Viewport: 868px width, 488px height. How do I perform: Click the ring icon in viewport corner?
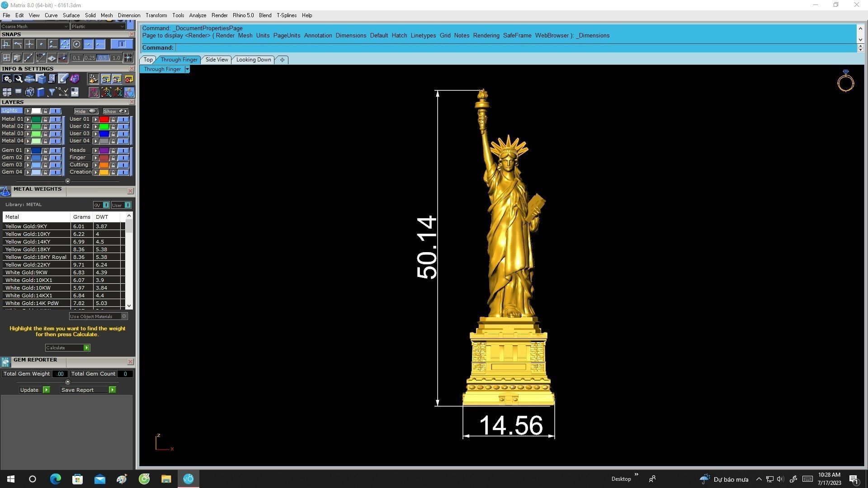point(845,81)
